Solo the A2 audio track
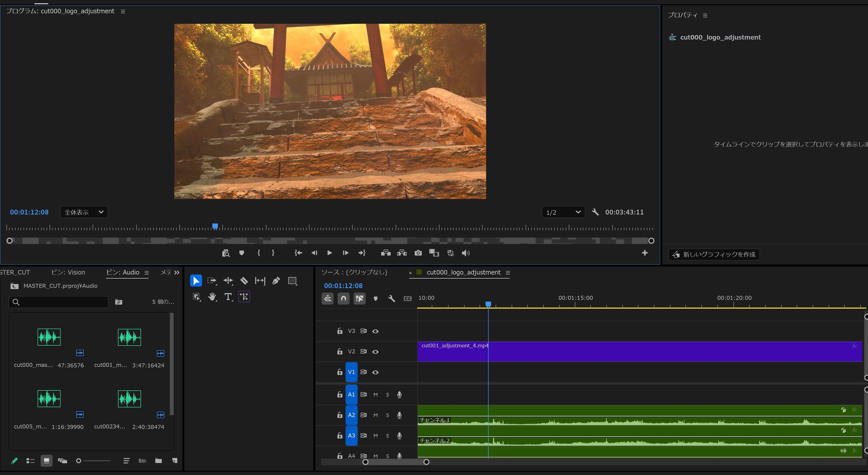Image resolution: width=868 pixels, height=475 pixels. 387,415
